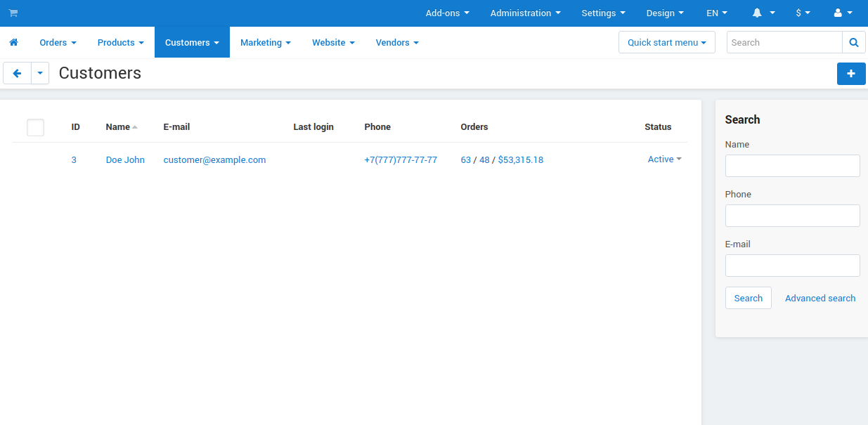Screen dimensions: 868x425
Task: Click the shopping cart icon in top bar
Action: coord(13,13)
